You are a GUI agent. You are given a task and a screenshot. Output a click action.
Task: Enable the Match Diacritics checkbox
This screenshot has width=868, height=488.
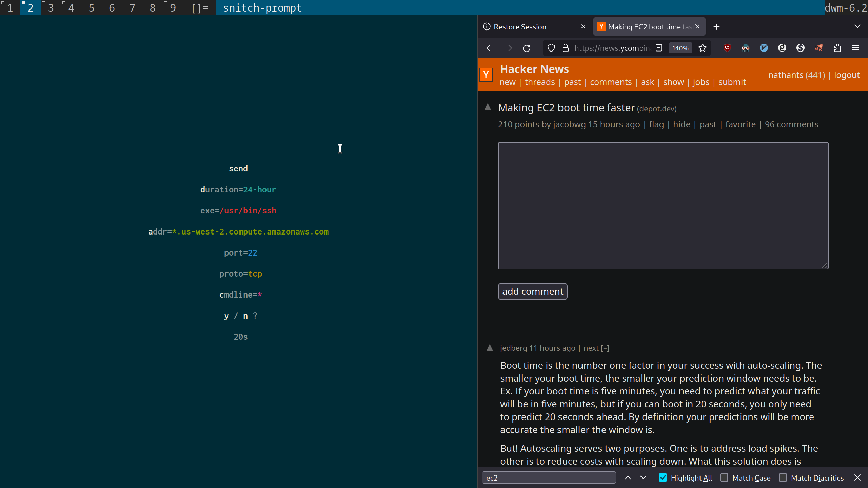tap(783, 477)
